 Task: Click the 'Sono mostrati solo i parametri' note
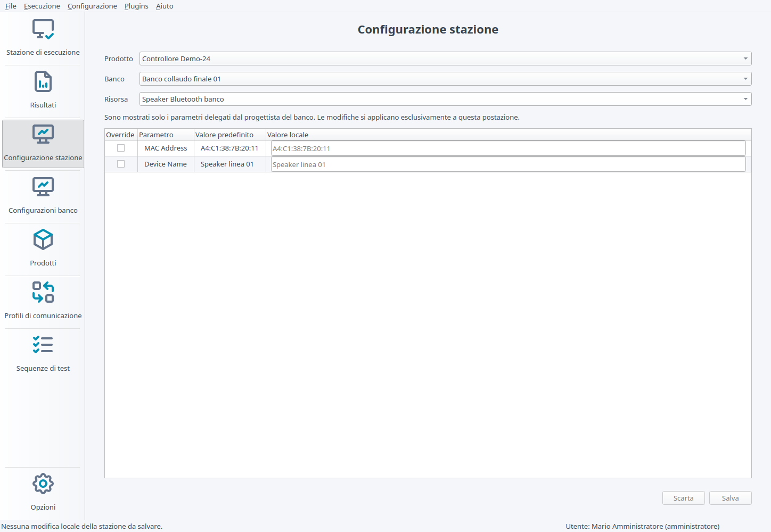[x=312, y=117]
